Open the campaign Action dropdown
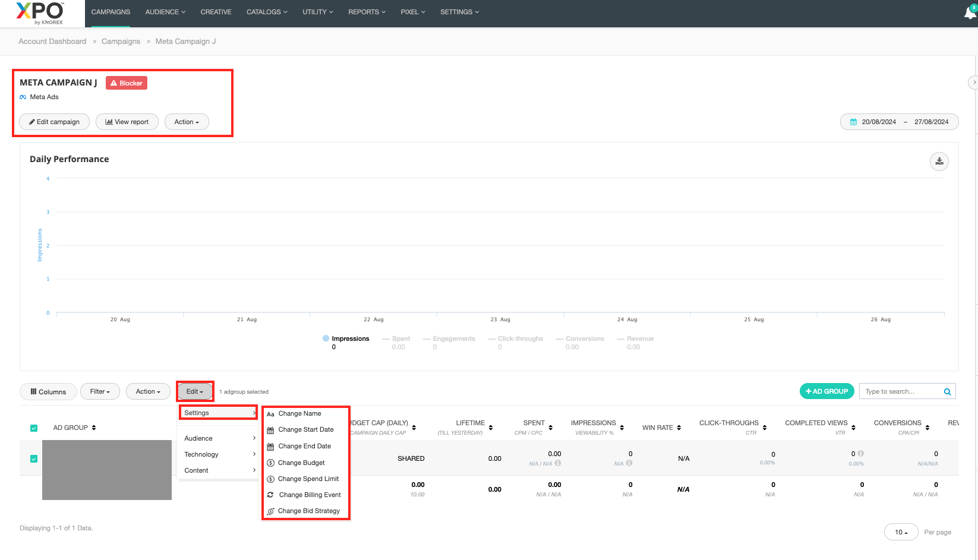 187,122
